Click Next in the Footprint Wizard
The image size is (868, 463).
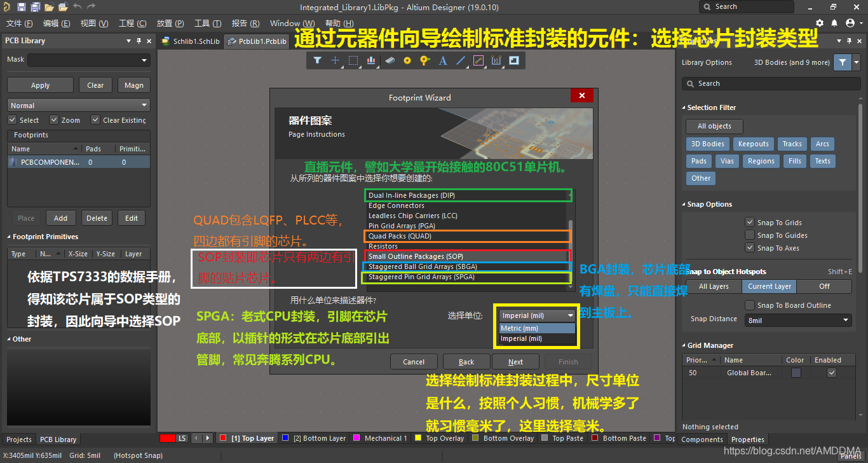point(515,362)
